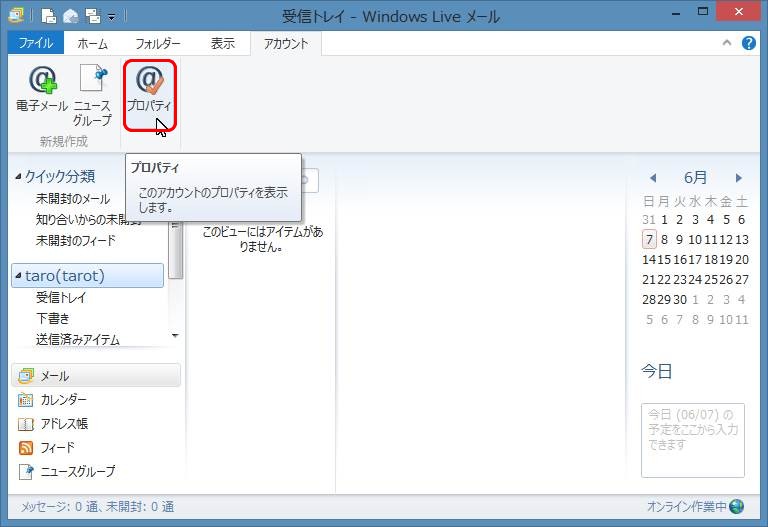
Task: Select the Inbox (受信トレイ) folder
Action: tap(61, 297)
